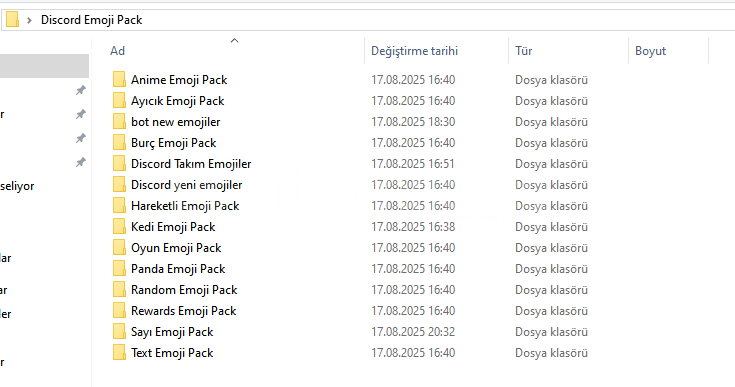Select the Ayıcık Emoji Pack name
This screenshot has width=735, height=387.
click(x=178, y=101)
